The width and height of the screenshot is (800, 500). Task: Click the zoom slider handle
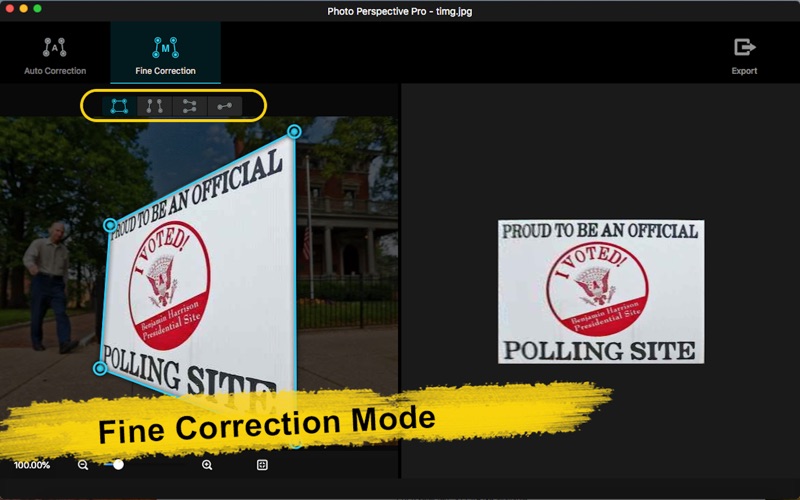tap(118, 465)
